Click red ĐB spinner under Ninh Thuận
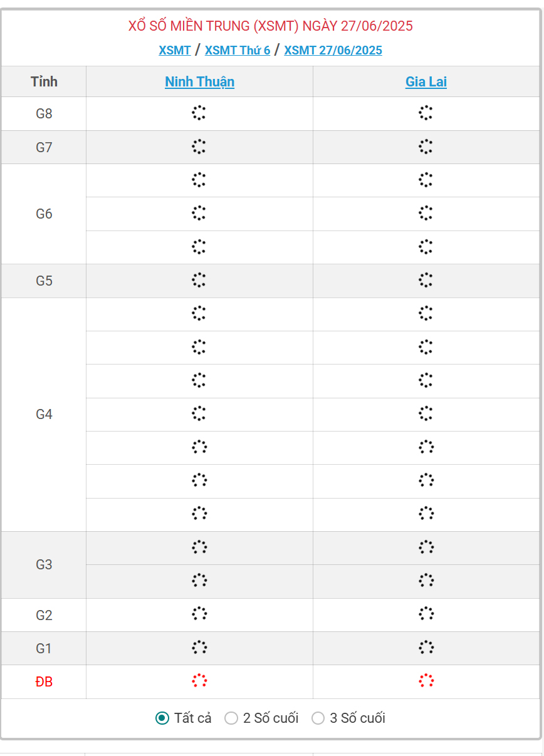The image size is (544, 756). coord(199,681)
